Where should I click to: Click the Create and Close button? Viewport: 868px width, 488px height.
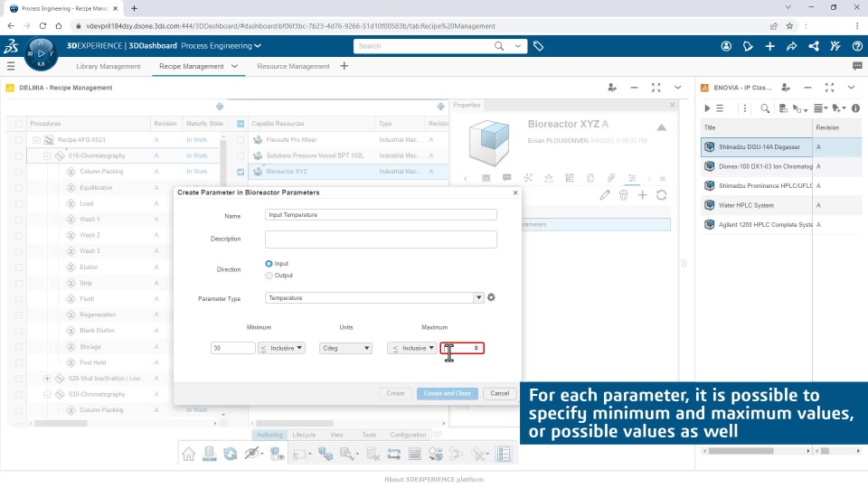coord(448,393)
